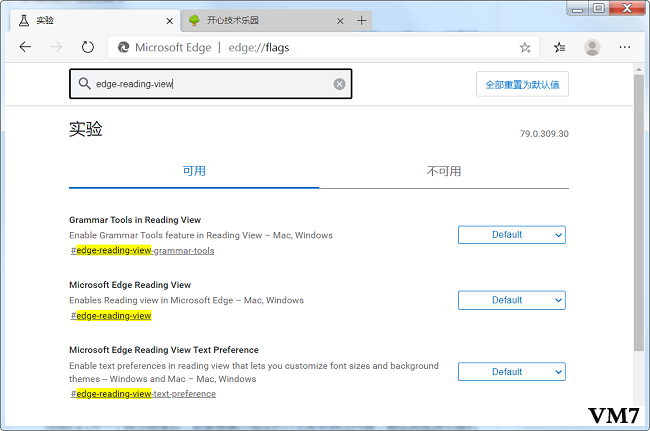Close the 实验 tab

click(x=170, y=21)
